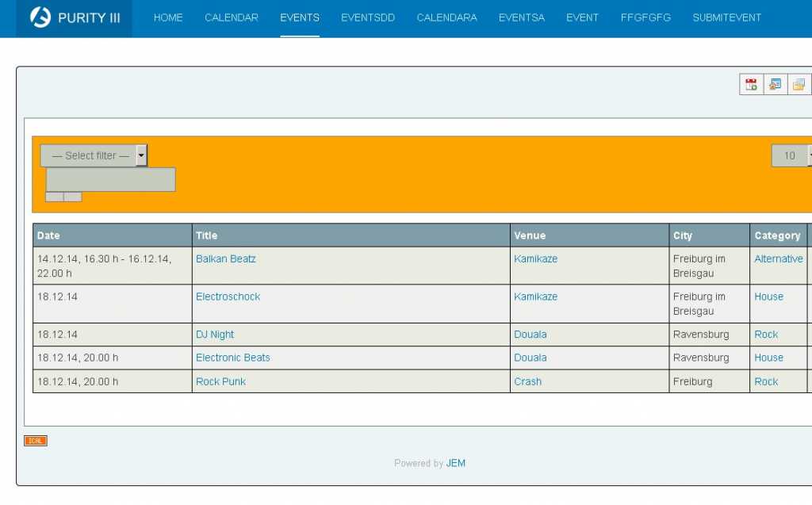
Task: Open the Select filter dropdown
Action: point(94,155)
